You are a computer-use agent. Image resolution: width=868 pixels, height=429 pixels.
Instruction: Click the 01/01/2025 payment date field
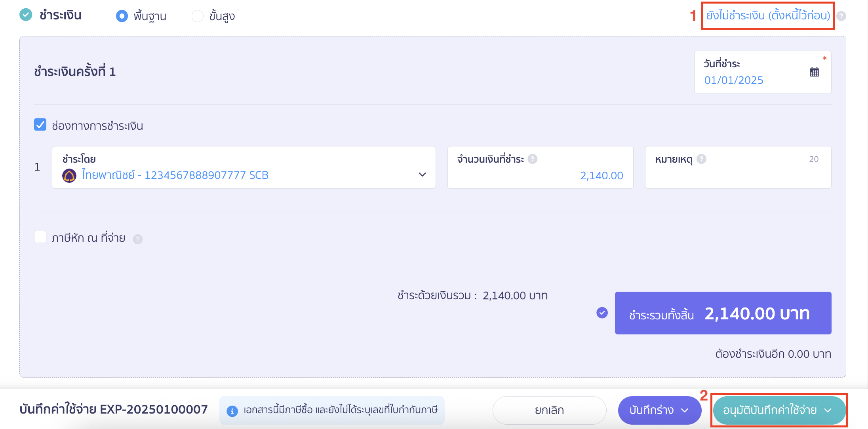point(734,80)
